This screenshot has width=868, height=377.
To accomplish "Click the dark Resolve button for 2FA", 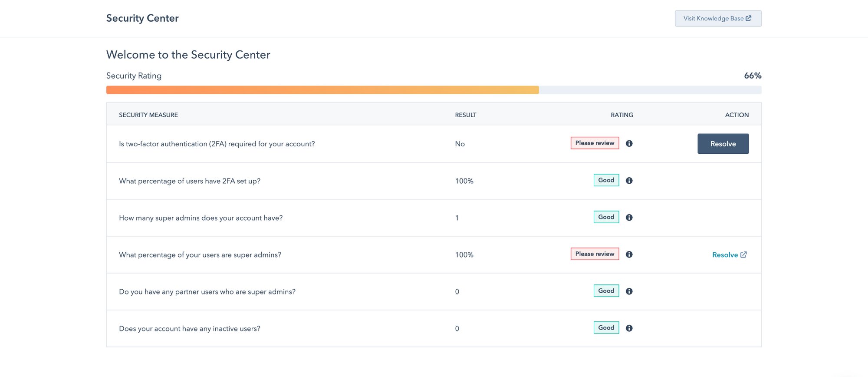I will click(723, 144).
